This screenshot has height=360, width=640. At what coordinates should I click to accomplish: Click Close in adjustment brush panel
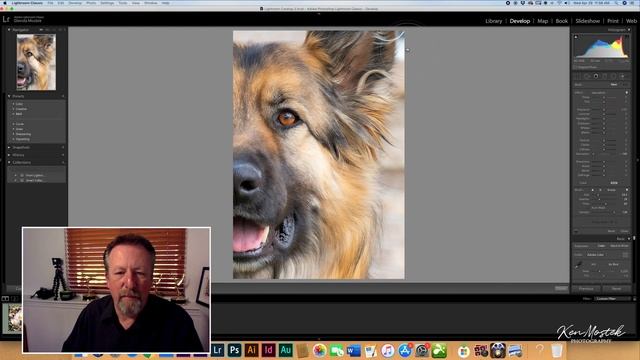624,231
